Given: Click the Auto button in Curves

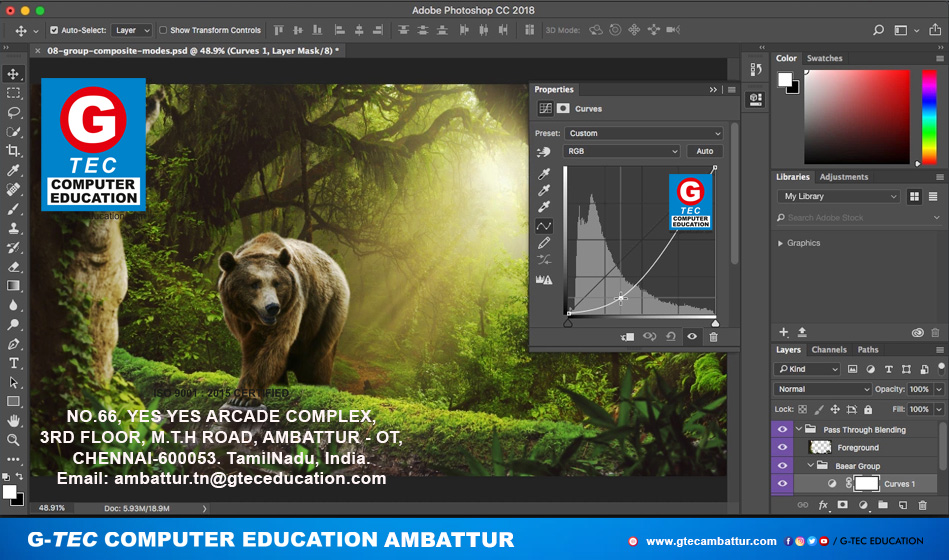Looking at the screenshot, I should click(704, 151).
